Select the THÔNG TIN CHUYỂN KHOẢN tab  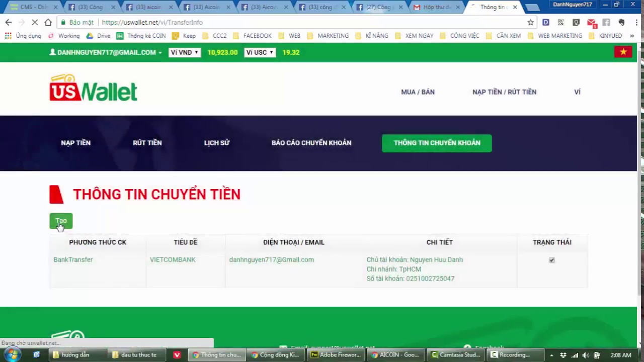coord(437,143)
